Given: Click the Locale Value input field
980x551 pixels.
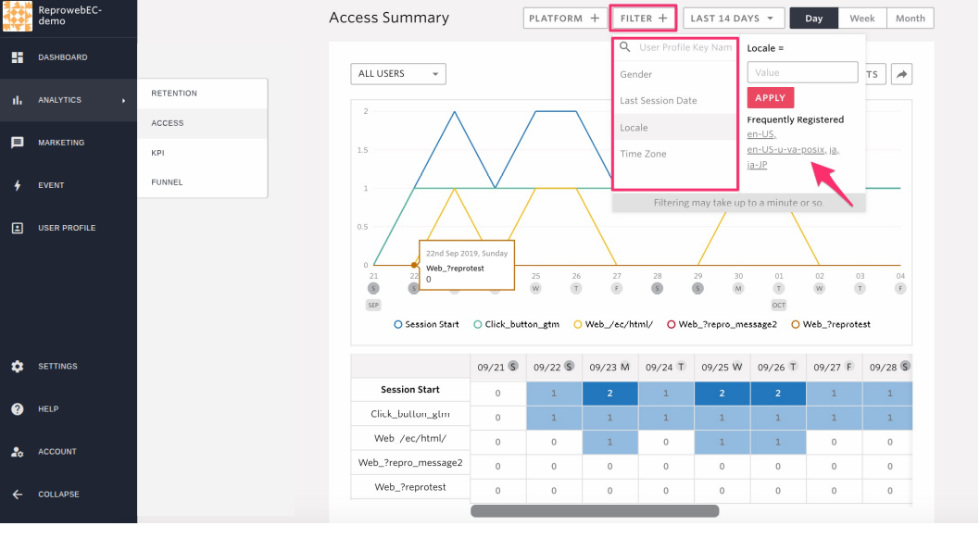Looking at the screenshot, I should pyautogui.click(x=802, y=72).
